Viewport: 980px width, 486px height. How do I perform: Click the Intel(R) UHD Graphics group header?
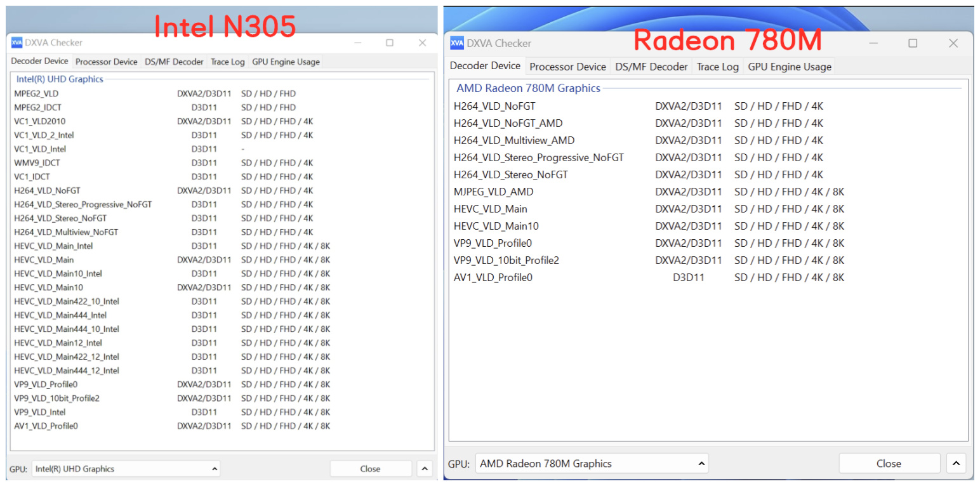coord(60,79)
